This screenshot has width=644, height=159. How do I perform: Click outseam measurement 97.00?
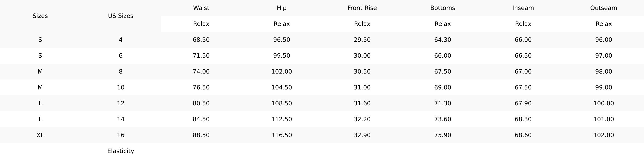pyautogui.click(x=603, y=56)
